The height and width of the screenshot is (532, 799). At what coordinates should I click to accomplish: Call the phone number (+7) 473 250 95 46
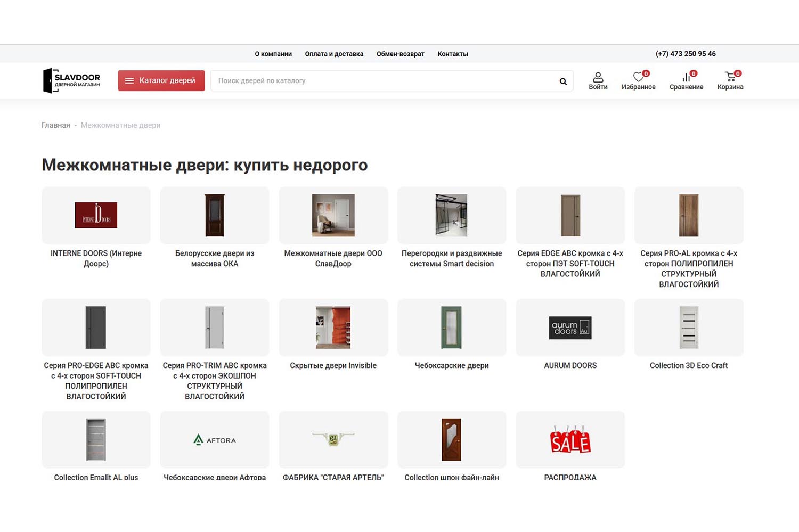(686, 54)
